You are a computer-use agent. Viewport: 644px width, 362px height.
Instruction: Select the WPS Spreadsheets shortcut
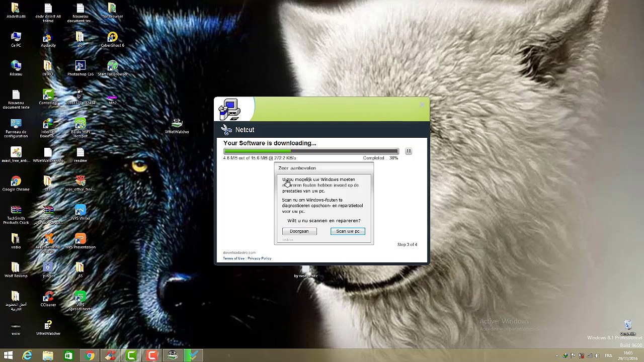point(80,300)
